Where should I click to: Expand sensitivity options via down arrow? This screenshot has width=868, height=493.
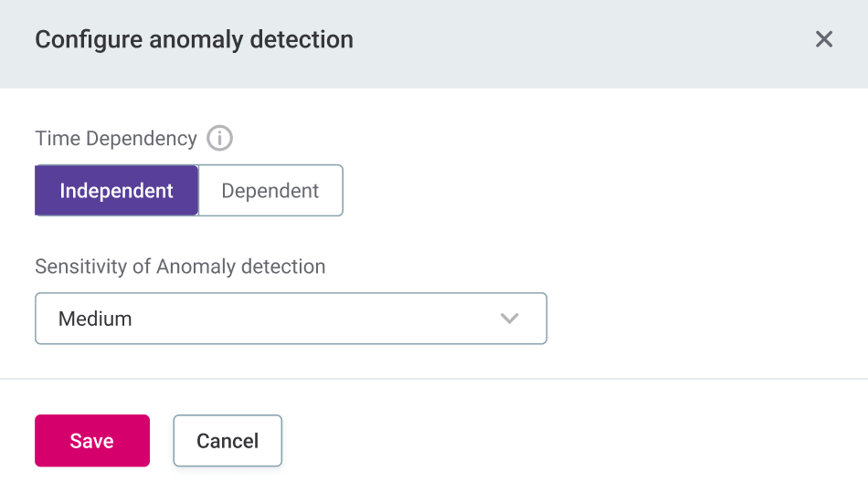[510, 319]
